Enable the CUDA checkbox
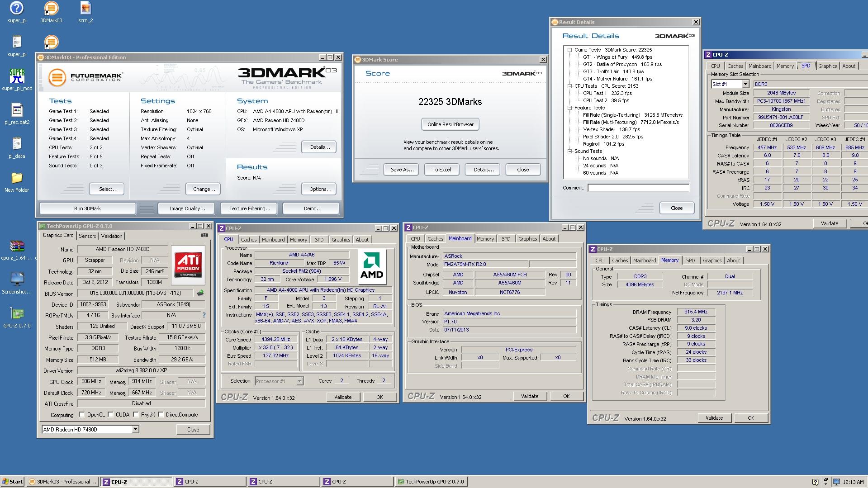This screenshot has height=488, width=868. [110, 414]
